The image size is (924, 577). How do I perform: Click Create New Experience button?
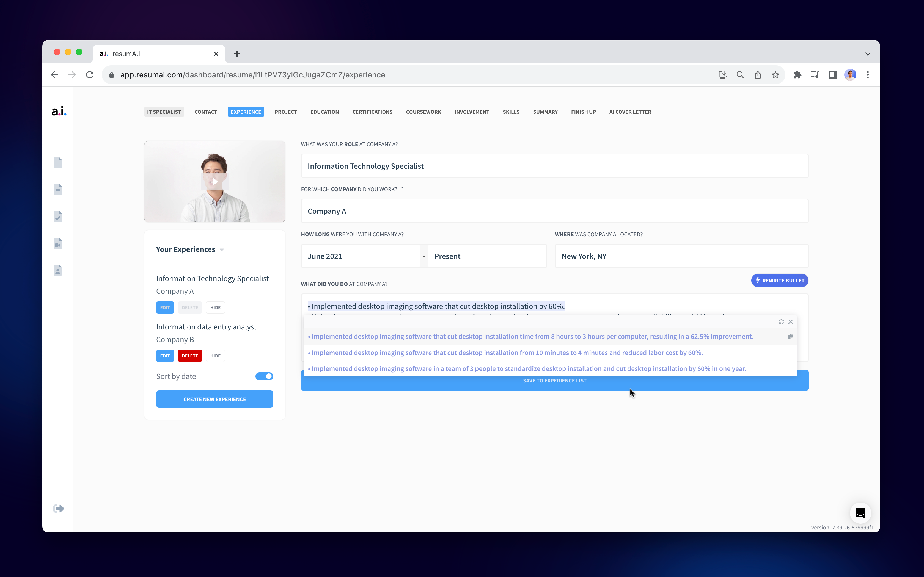(215, 399)
